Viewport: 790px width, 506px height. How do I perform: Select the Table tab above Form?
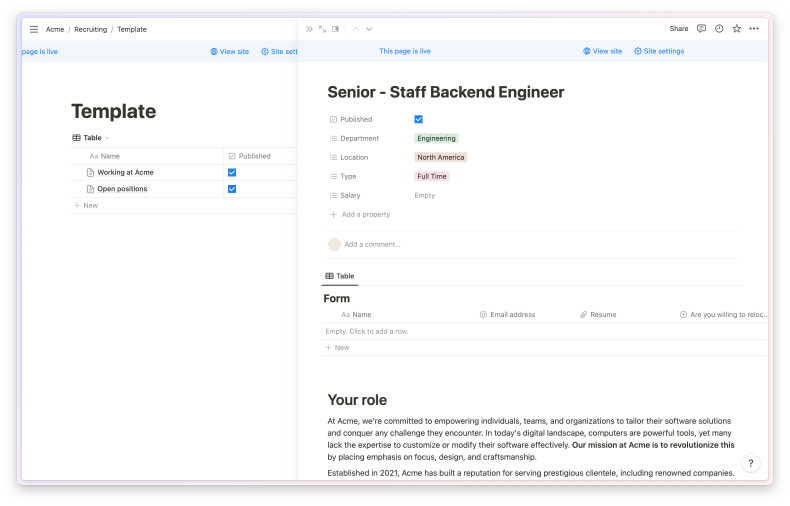340,276
